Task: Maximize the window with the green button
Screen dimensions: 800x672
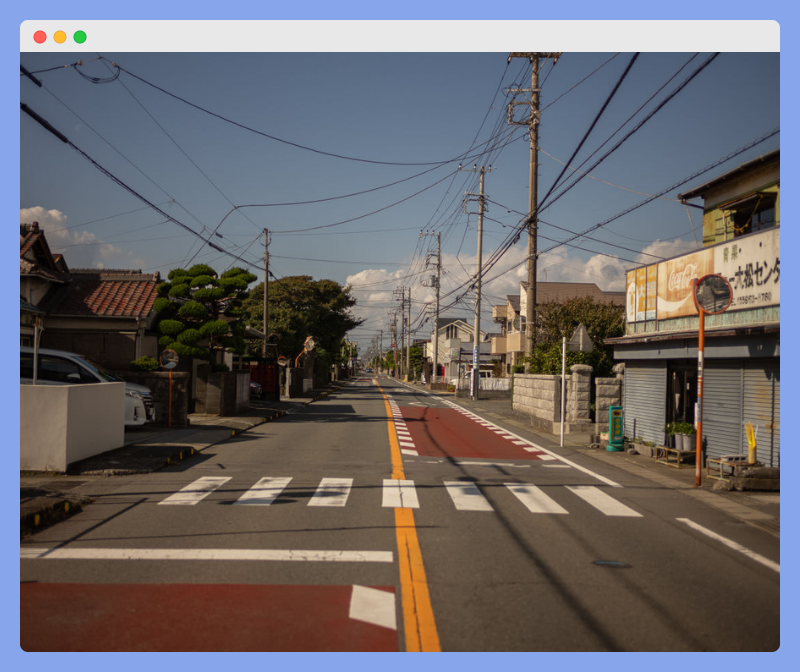Action: (80, 37)
